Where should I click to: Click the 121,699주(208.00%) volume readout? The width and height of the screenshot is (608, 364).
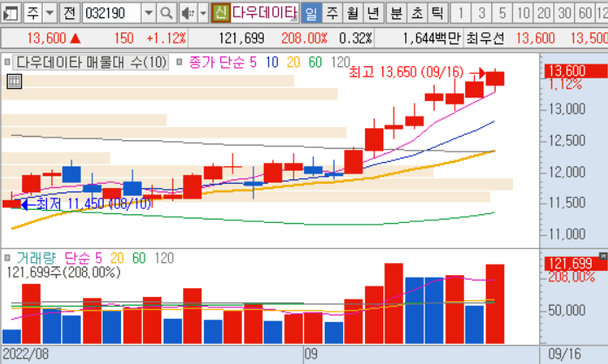pos(64,273)
